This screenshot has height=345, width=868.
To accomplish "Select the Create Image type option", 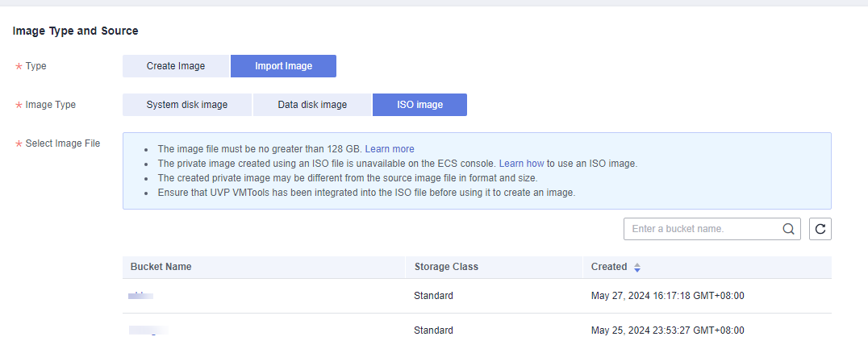I will pyautogui.click(x=176, y=66).
